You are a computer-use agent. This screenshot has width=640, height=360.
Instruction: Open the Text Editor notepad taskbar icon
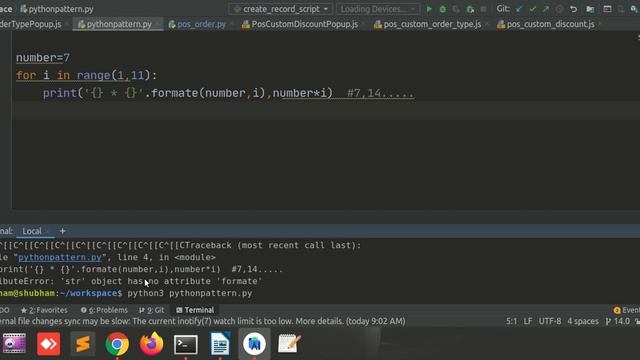click(x=289, y=344)
